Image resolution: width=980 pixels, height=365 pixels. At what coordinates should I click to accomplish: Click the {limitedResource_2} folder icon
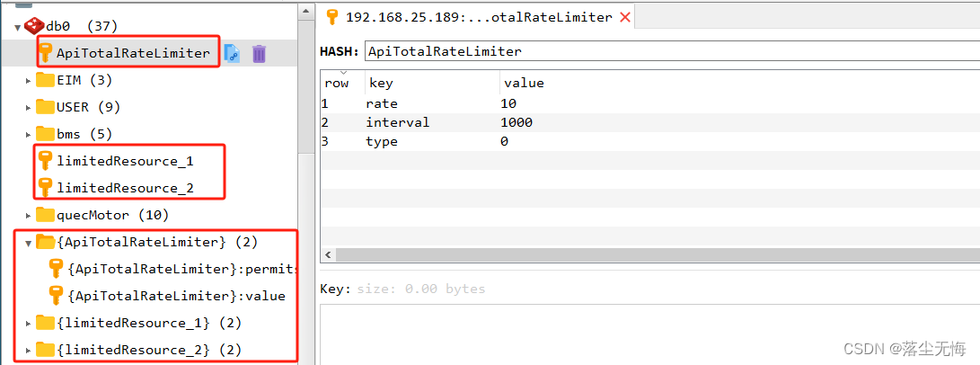[x=45, y=350]
